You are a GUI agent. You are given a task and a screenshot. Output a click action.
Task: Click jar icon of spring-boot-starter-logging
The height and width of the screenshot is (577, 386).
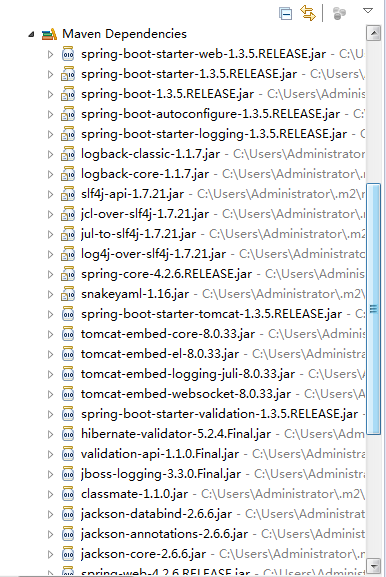pos(68,134)
